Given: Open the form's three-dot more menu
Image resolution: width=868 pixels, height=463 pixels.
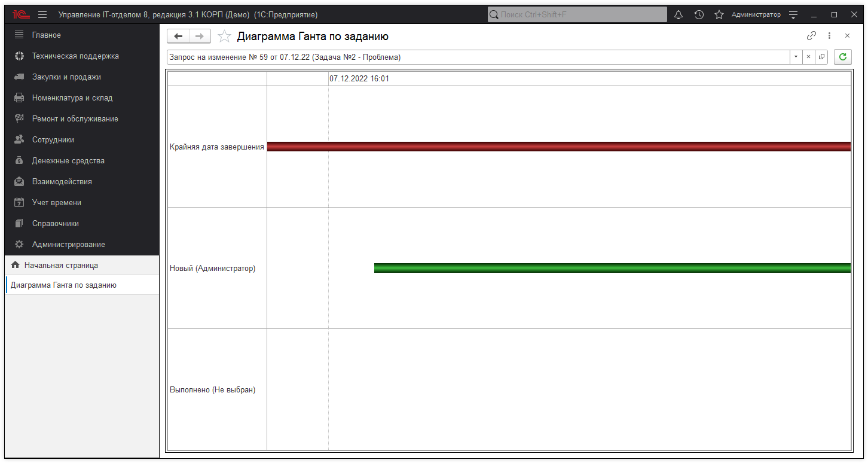Looking at the screenshot, I should [x=829, y=36].
